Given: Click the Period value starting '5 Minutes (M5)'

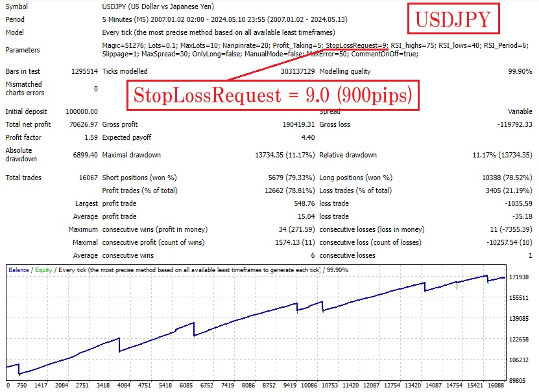Looking at the screenshot, I should [224, 19].
